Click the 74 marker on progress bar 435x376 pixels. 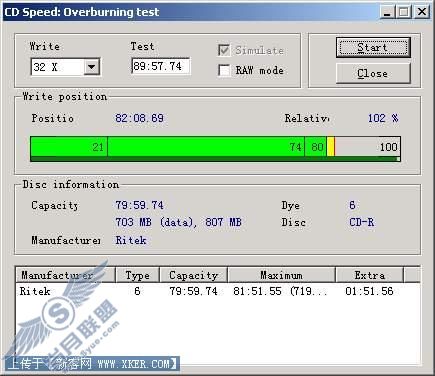pyautogui.click(x=295, y=147)
